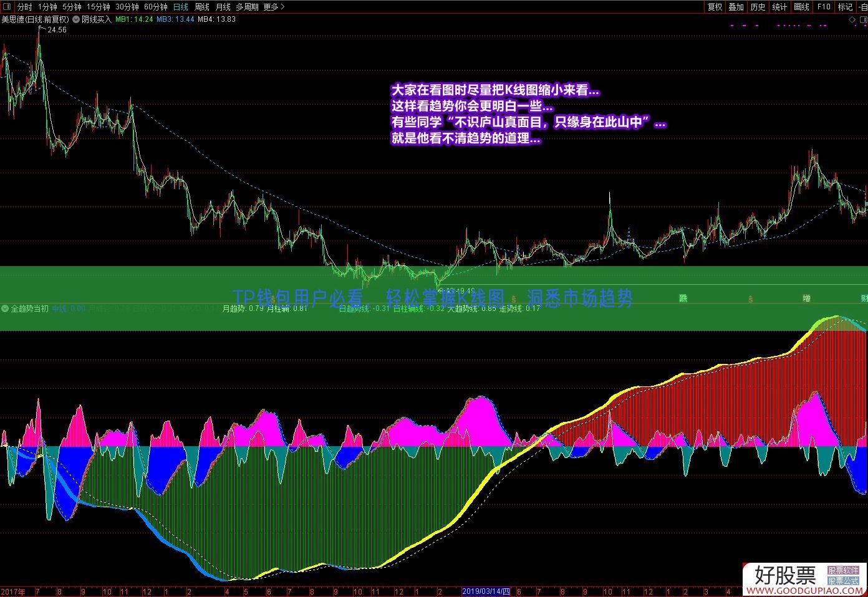Screen dimensions: 868x597
Task: Switch to 15分钟 period
Action: click(x=98, y=7)
